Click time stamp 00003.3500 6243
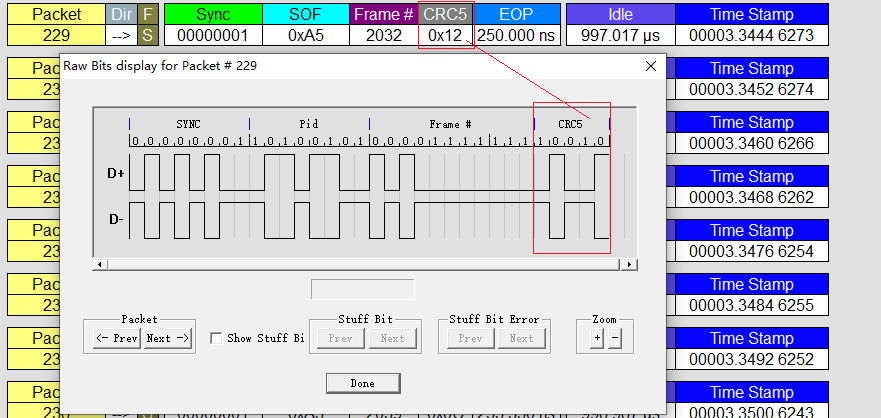Image resolution: width=881 pixels, height=418 pixels. [x=751, y=412]
